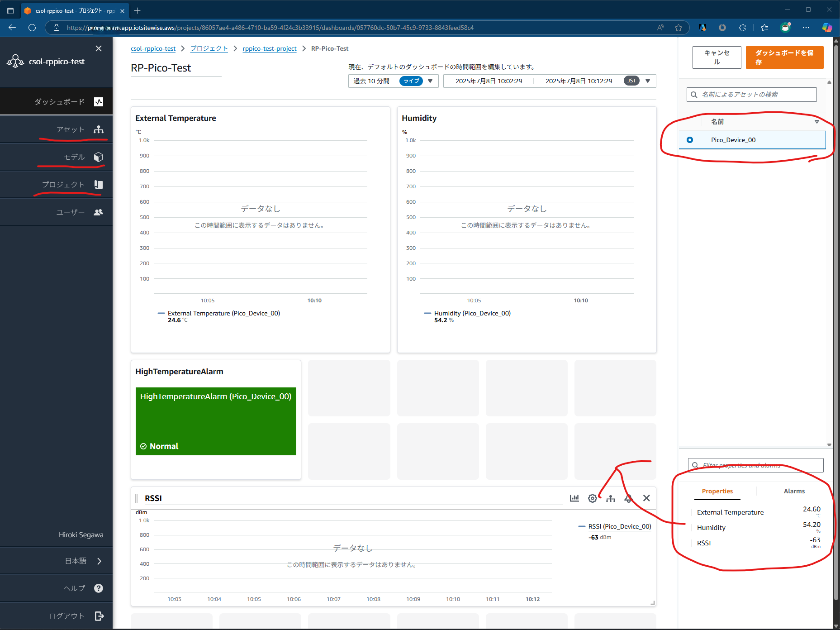This screenshot has width=840, height=630.
Task: Click the RSSI widget resize corner handle
Action: [652, 602]
